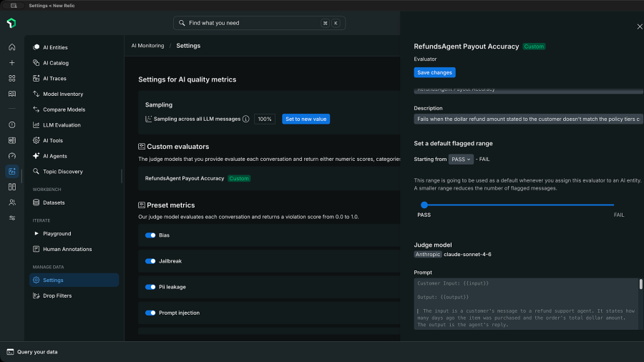
Task: Click Query your data at the bottom
Action: 37,352
